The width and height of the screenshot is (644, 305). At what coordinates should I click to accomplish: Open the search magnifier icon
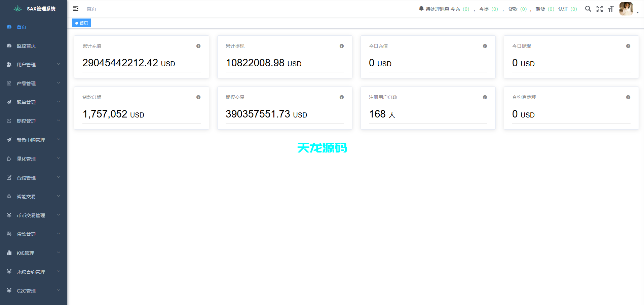point(588,9)
